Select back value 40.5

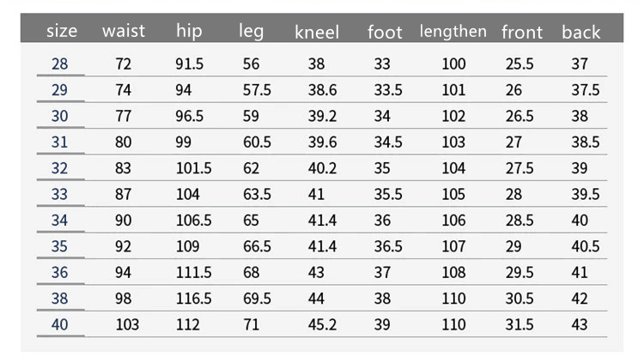tap(586, 246)
